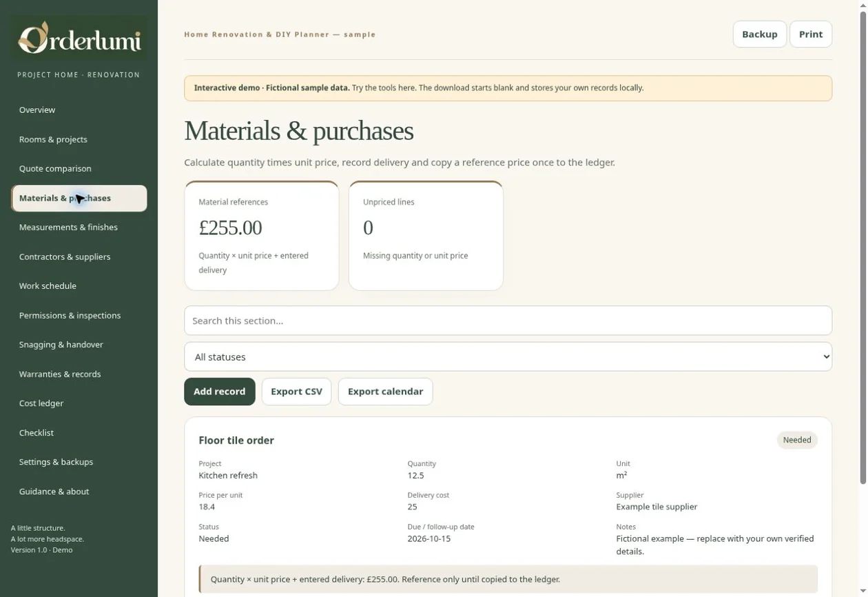The height and width of the screenshot is (597, 868).
Task: Click the Materials & purchases heading
Action: 298,131
